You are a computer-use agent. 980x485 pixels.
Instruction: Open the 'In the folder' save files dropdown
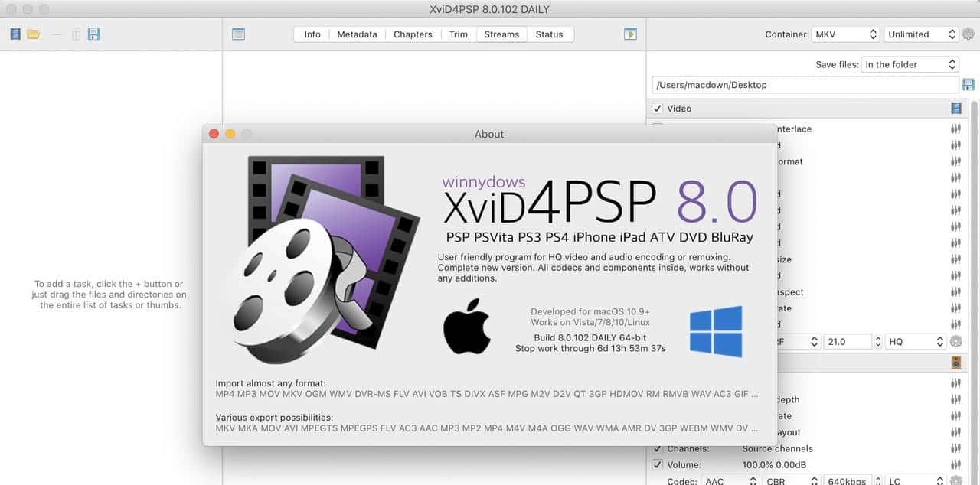click(910, 64)
